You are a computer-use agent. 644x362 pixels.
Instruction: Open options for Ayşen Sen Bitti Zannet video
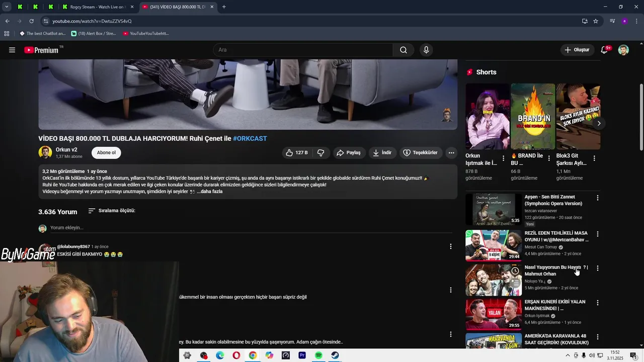pos(598,198)
